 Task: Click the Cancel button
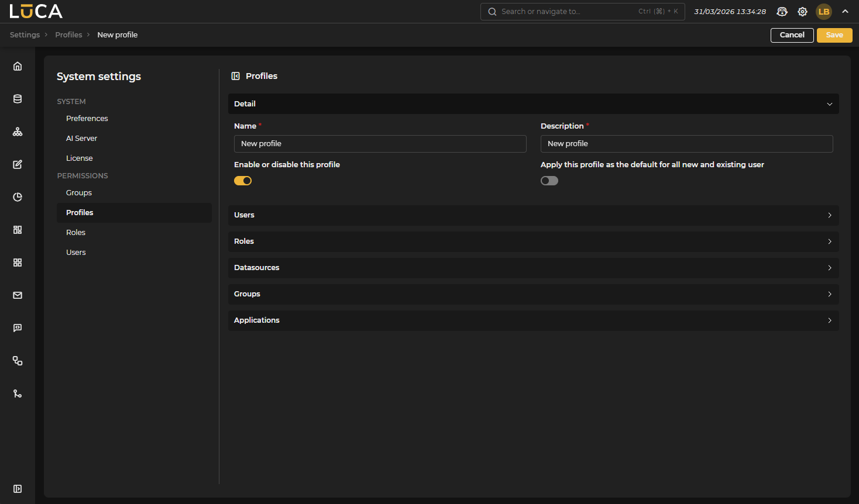792,35
